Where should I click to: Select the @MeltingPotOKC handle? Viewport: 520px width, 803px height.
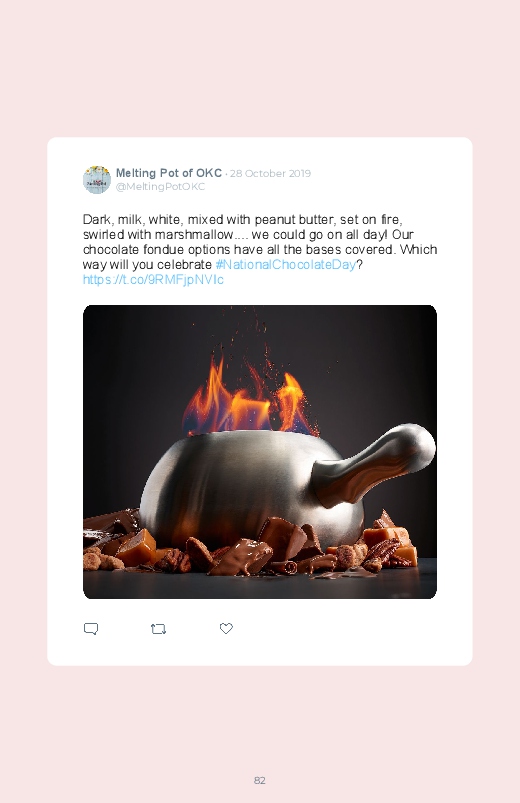click(160, 186)
